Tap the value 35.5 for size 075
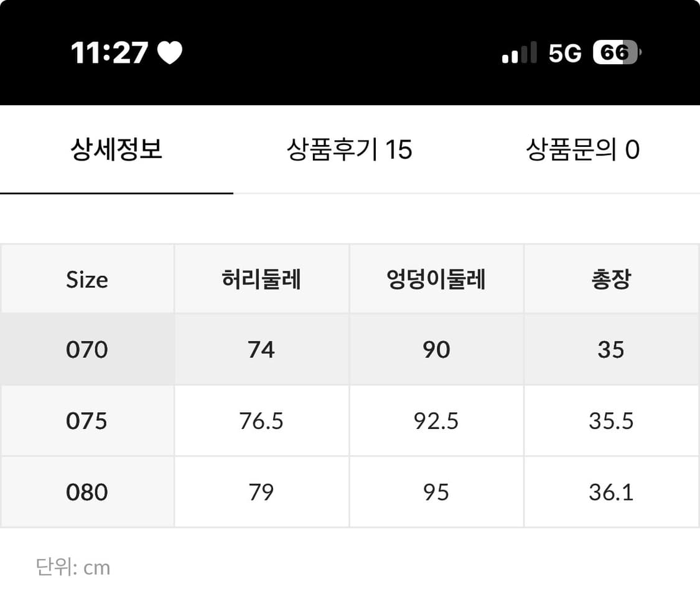This screenshot has width=700, height=602. (x=612, y=421)
